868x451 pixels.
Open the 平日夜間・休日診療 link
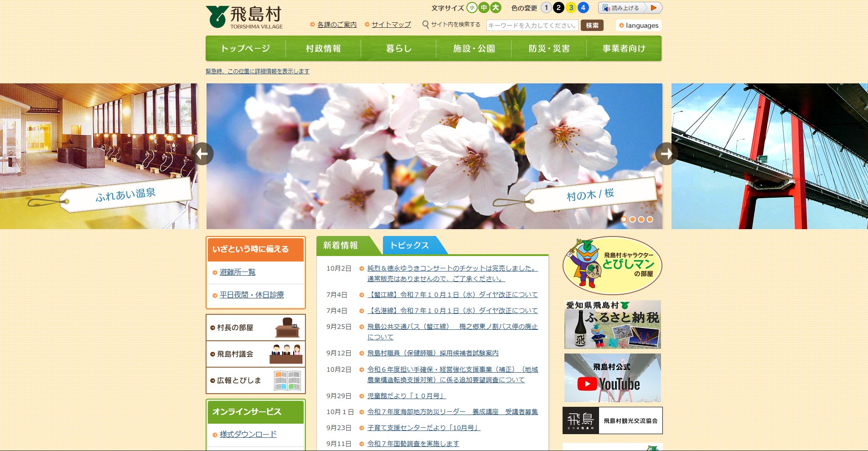point(252,295)
